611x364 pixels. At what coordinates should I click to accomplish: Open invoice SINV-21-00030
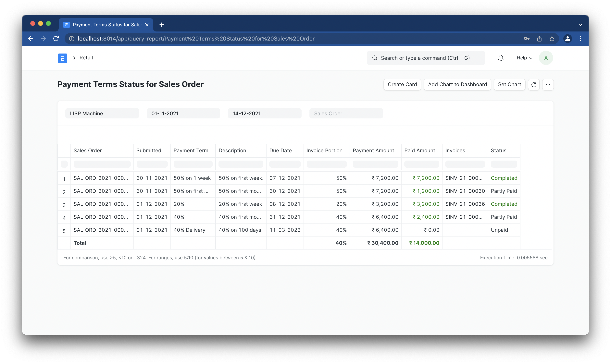[465, 191]
